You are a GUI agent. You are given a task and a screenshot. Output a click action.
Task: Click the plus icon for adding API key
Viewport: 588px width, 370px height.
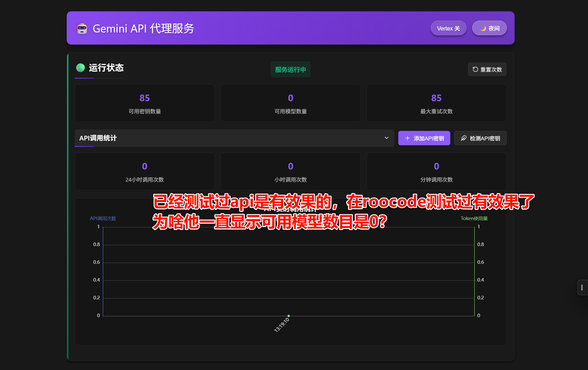coord(408,138)
